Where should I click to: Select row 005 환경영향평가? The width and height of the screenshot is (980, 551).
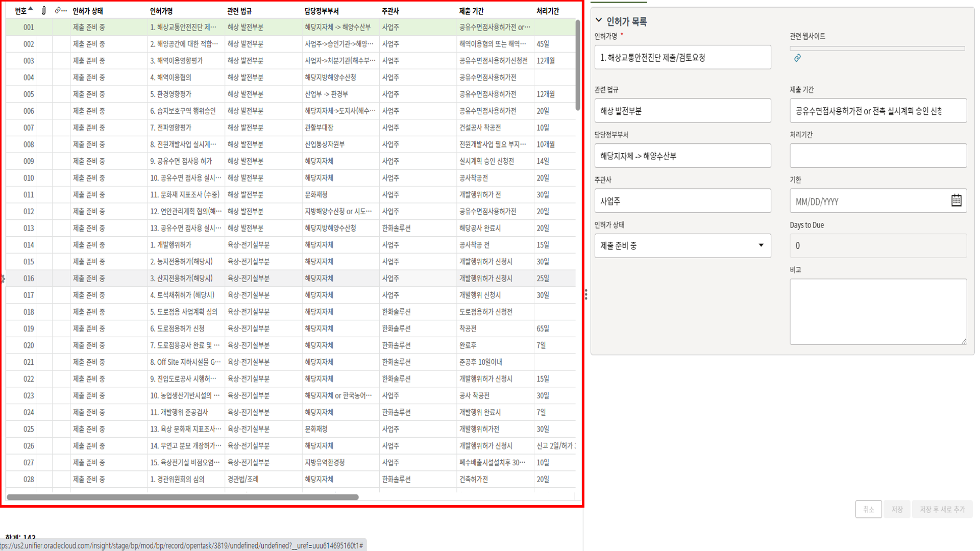pos(171,94)
